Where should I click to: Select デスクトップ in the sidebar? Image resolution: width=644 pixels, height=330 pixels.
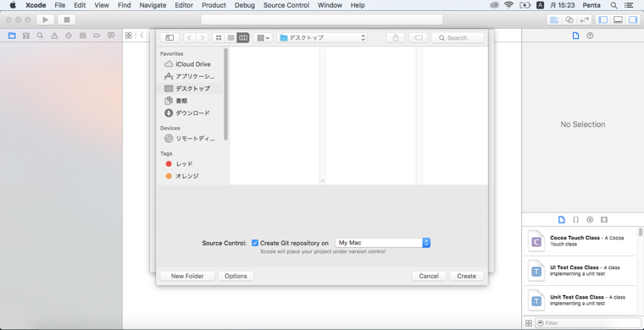[189, 89]
